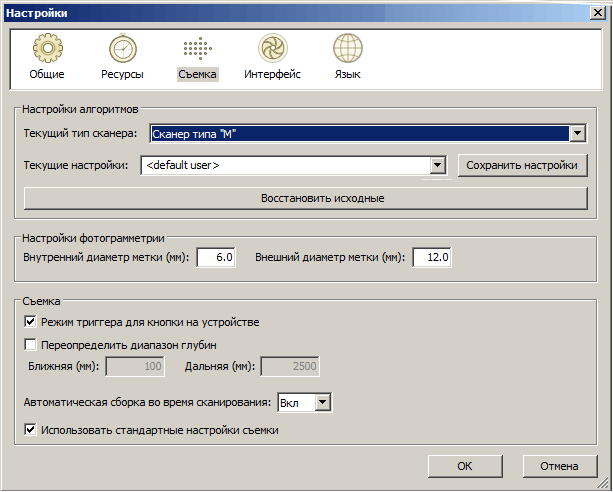Open the Общие gear icon section
The image size is (613, 492).
click(x=47, y=48)
